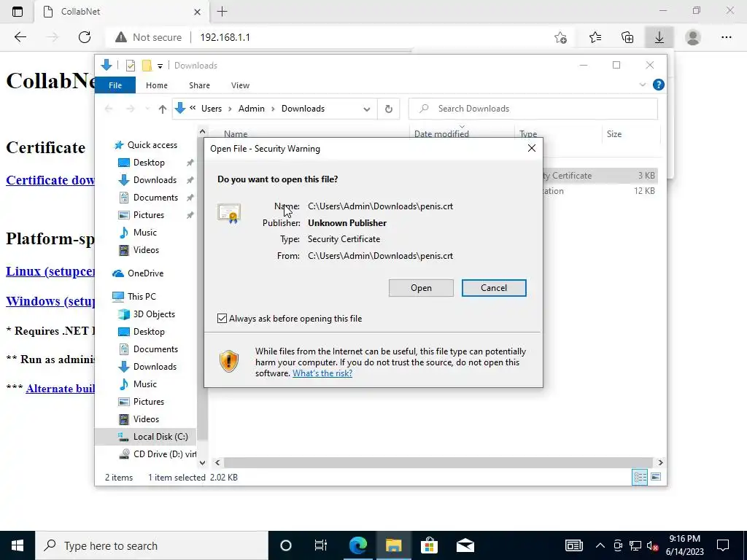The image size is (747, 560).
Task: Close the CollabNet tab
Action: 197,12
